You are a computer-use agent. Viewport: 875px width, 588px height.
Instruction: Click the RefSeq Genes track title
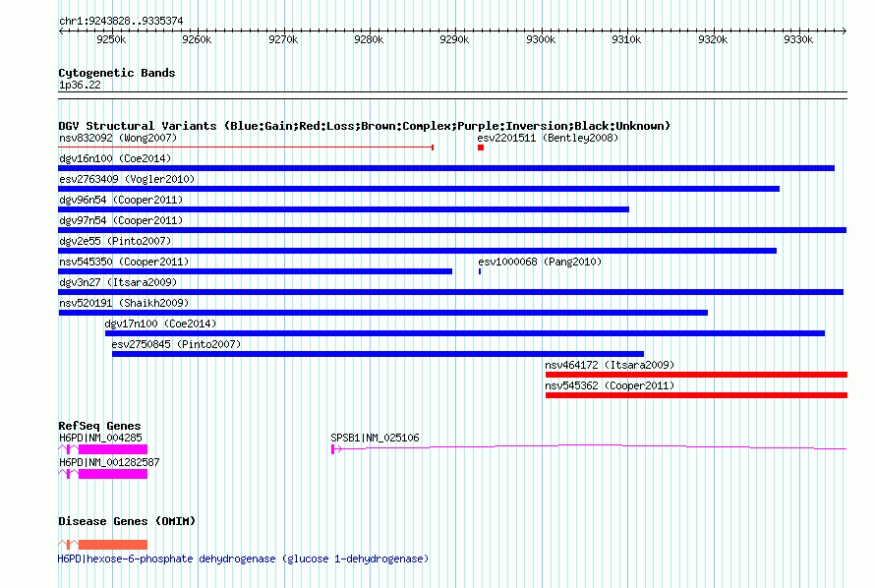[99, 426]
